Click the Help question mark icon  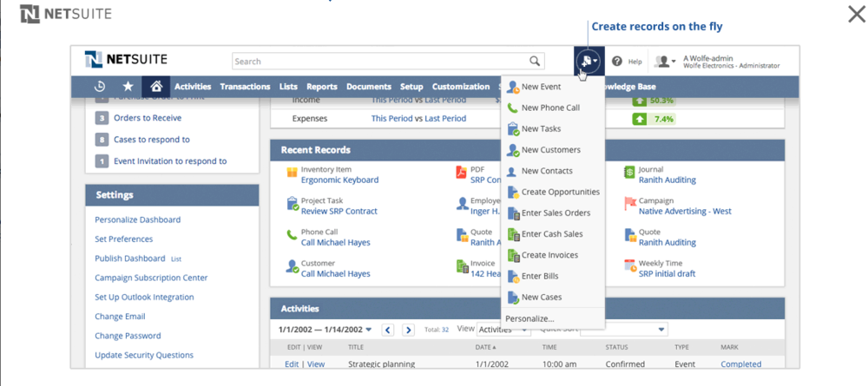tap(617, 62)
